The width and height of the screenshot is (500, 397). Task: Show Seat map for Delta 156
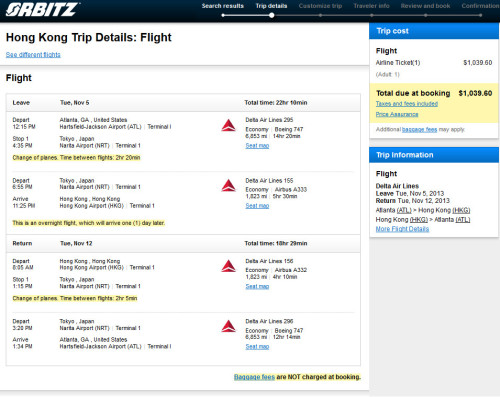pyautogui.click(x=257, y=286)
